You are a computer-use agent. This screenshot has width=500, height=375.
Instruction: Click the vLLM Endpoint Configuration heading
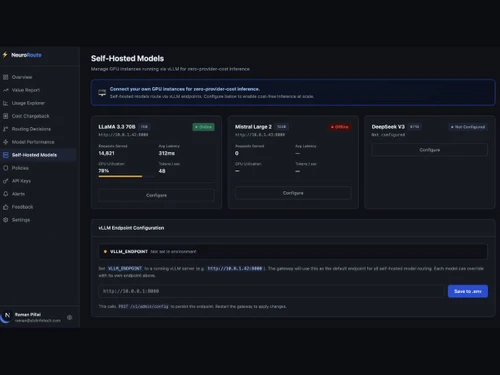[x=131, y=228]
